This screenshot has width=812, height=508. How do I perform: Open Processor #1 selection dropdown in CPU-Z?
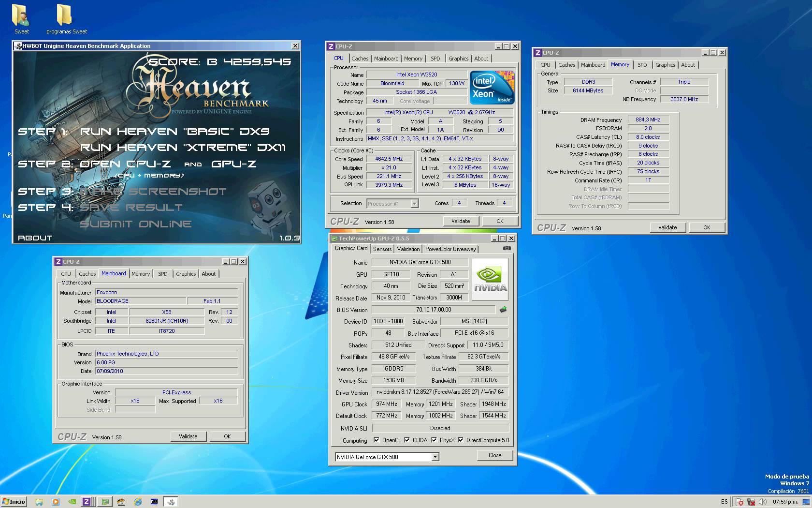(414, 204)
